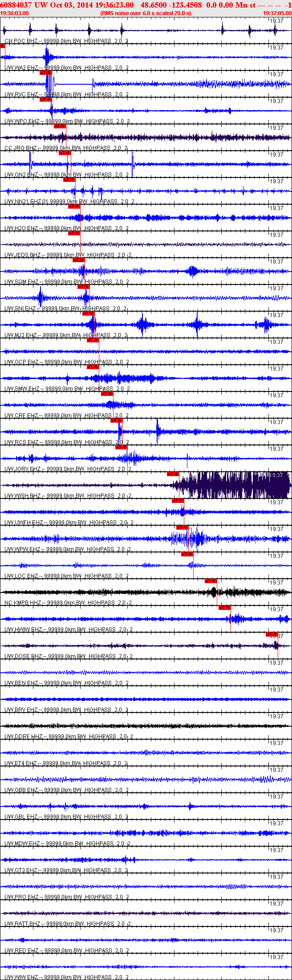Click the red pick flag on WPO trace
The width and height of the screenshot is (292, 980).
pos(46,99)
